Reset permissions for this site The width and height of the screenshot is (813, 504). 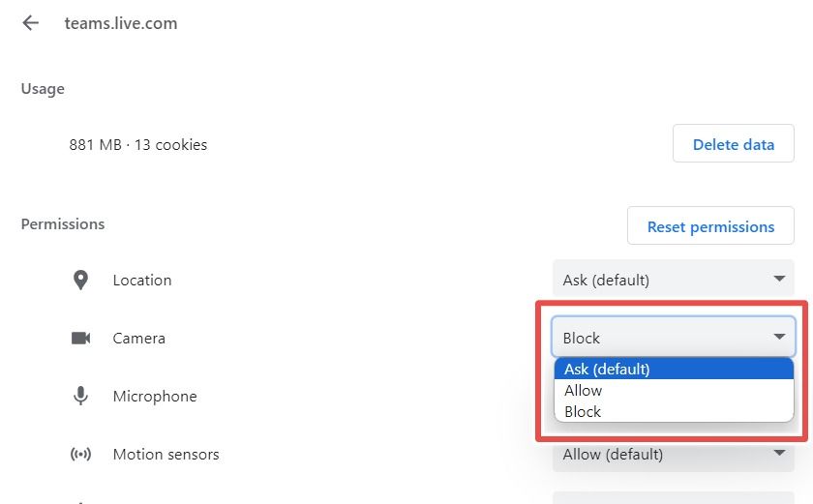(710, 227)
